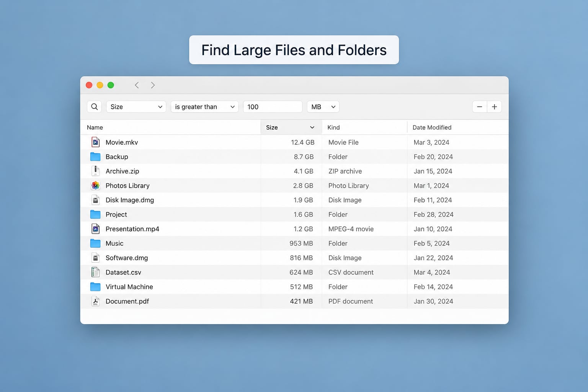Screen dimensions: 588x392
Task: Click the Backup folder icon
Action: click(x=95, y=157)
